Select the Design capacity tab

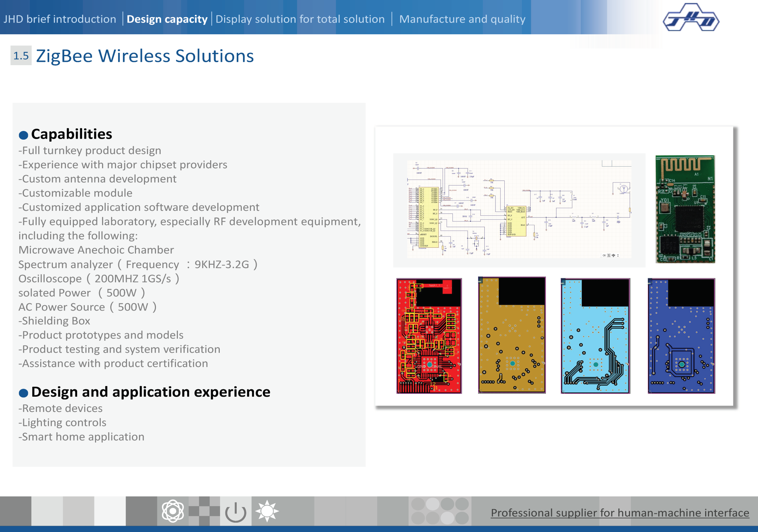pyautogui.click(x=167, y=19)
